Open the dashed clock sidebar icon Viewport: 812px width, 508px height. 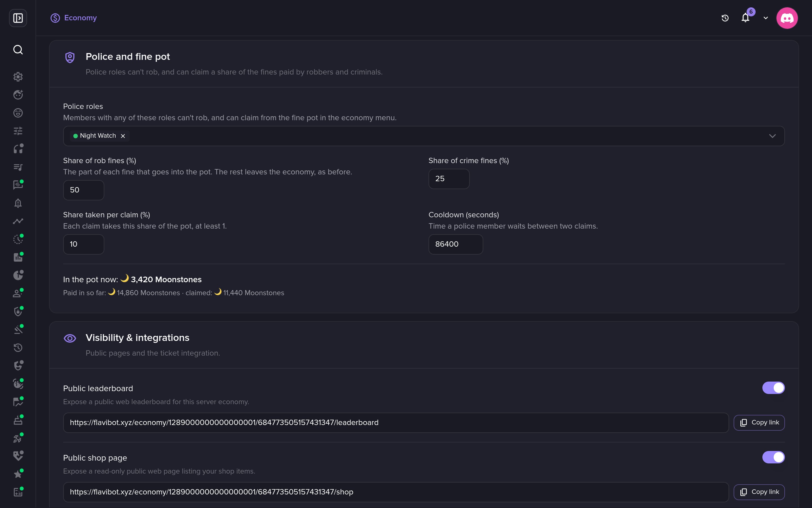click(18, 239)
